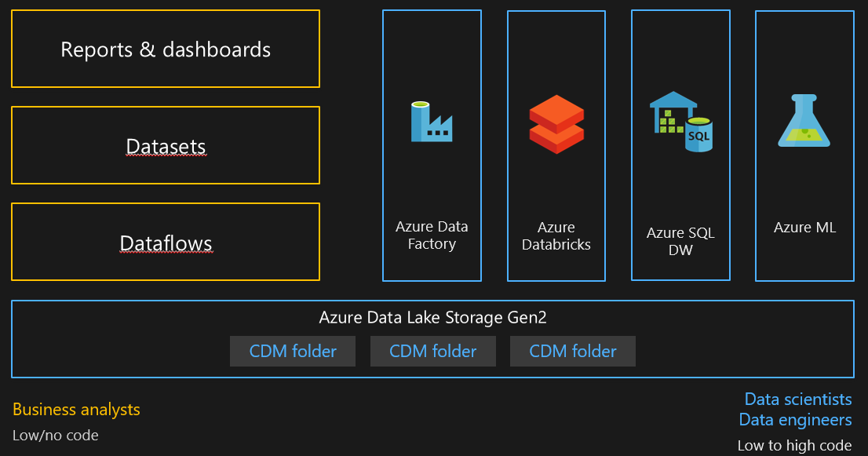Click the Azure Databricks label text
This screenshot has width=868, height=456.
tap(556, 236)
